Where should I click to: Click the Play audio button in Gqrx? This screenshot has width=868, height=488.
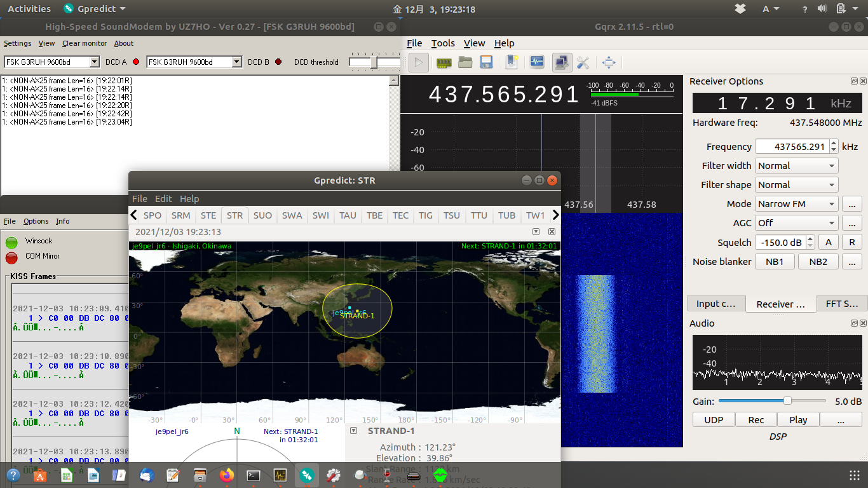click(798, 420)
